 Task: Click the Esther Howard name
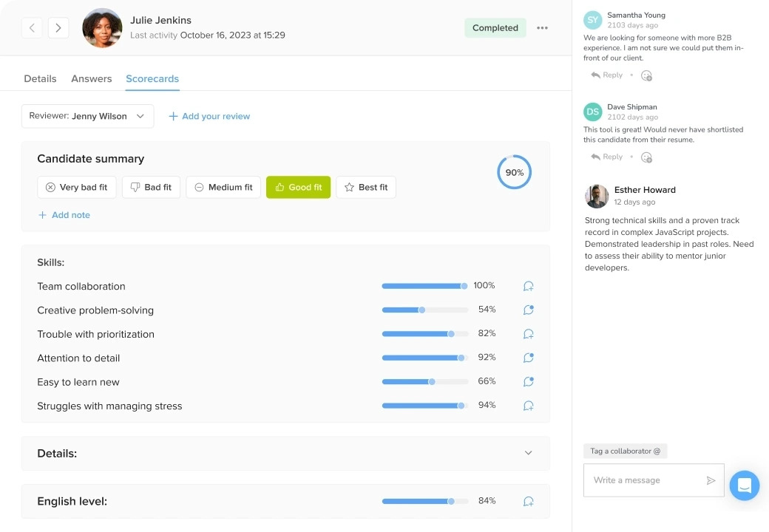click(x=645, y=190)
